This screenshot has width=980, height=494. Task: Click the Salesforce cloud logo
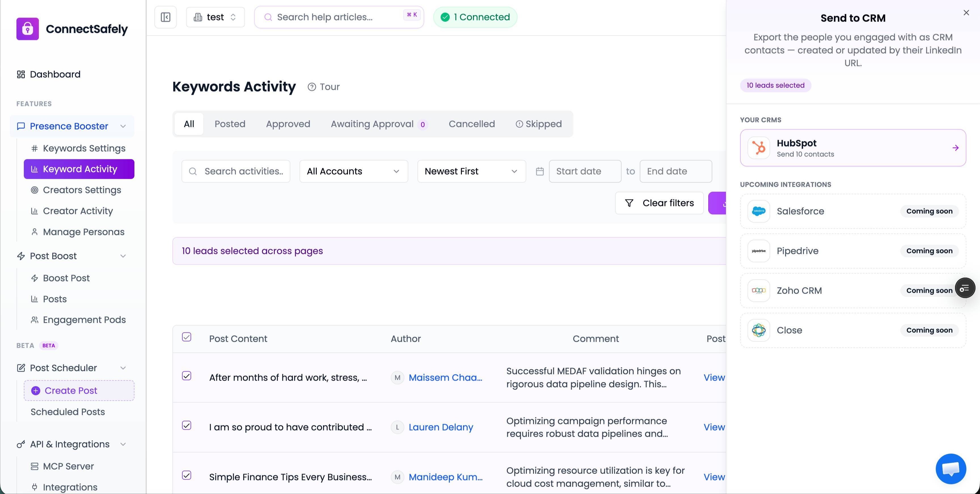(759, 211)
